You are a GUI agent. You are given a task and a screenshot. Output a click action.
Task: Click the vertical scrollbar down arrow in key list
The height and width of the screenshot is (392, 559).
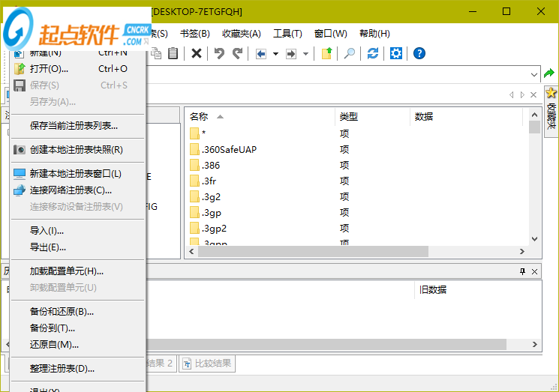point(534,239)
